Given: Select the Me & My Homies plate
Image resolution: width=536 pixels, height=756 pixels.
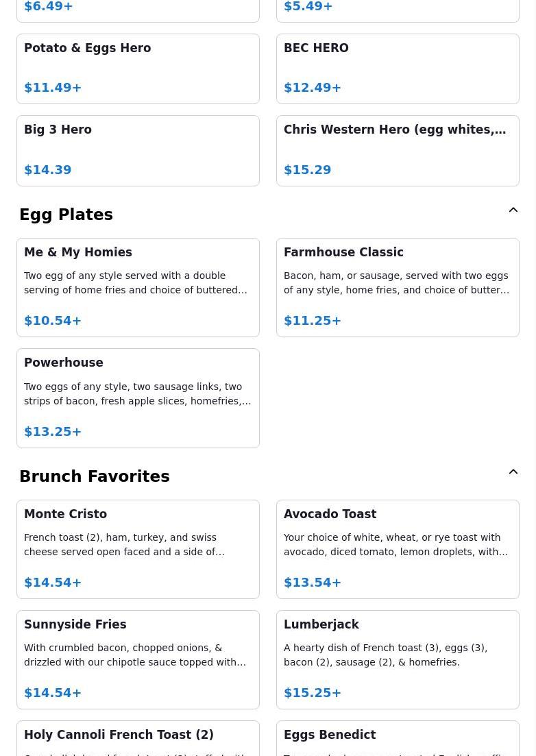Looking at the screenshot, I should tap(138, 287).
